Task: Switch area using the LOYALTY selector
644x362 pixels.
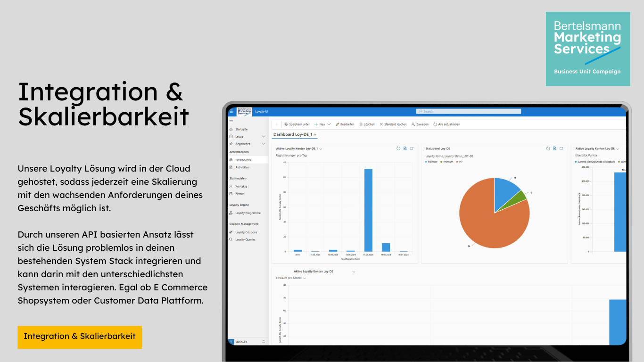Action: [247, 341]
